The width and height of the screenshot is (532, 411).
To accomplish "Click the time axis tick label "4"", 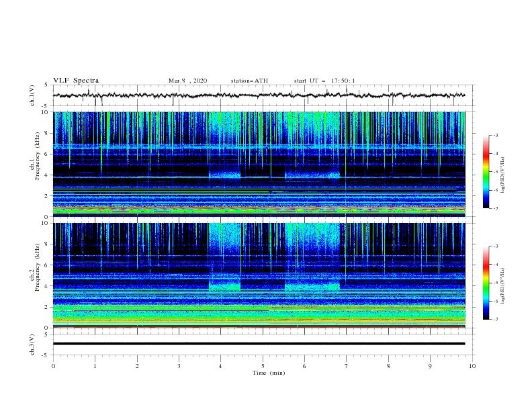I will pyautogui.click(x=220, y=366).
